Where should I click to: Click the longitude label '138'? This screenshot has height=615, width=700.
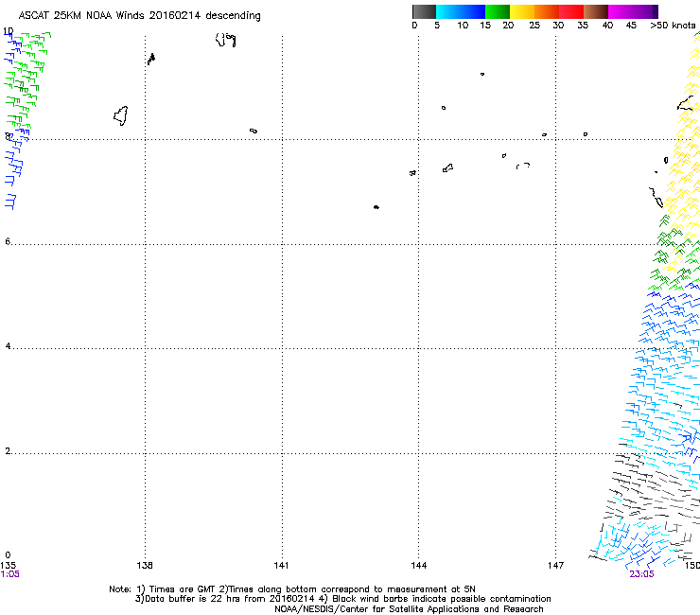145,566
